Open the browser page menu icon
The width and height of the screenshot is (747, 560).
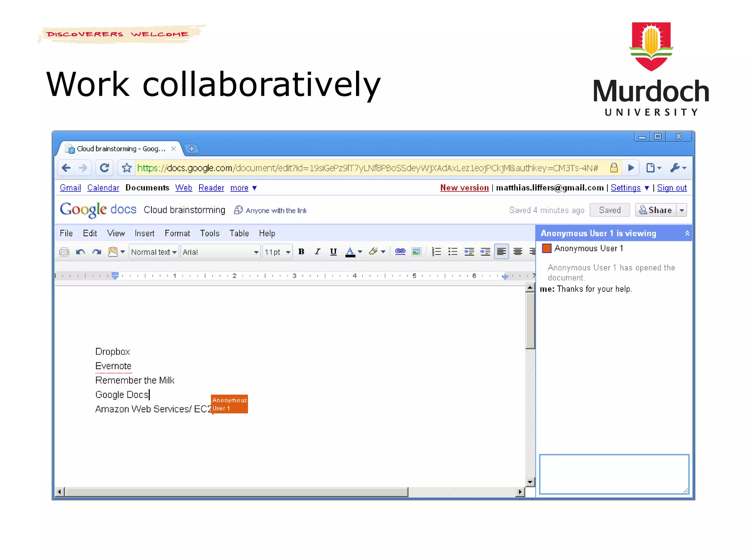pos(654,168)
